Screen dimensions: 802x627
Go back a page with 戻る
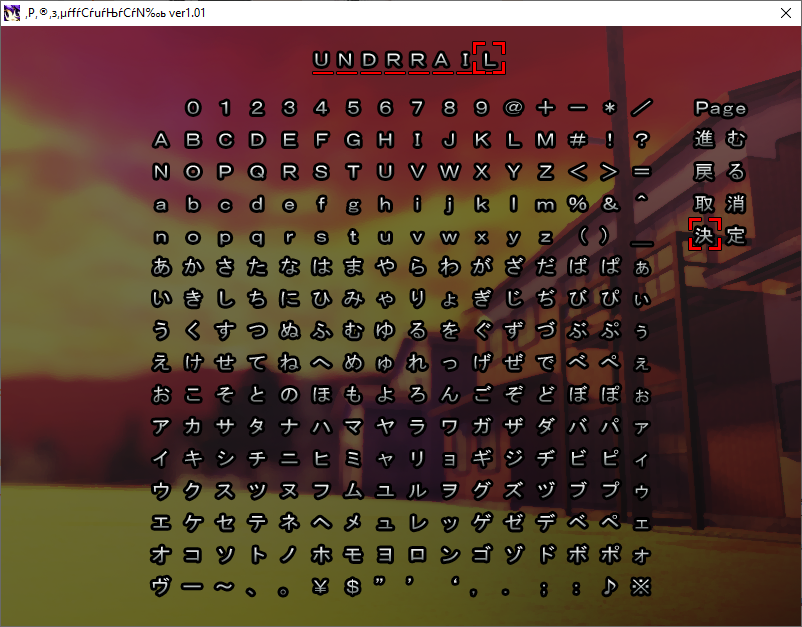point(720,172)
